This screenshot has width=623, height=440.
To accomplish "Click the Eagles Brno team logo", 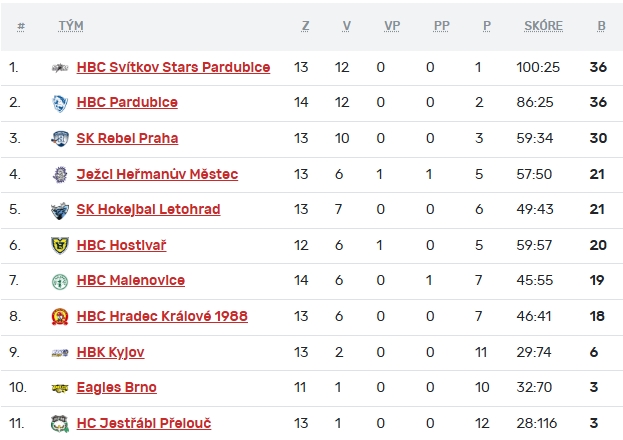I will pyautogui.click(x=60, y=388).
